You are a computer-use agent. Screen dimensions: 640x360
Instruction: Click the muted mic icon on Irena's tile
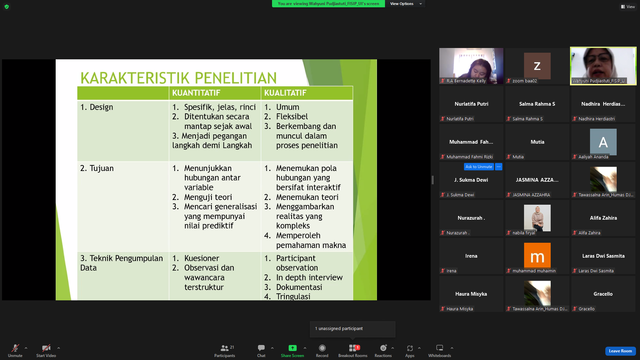point(442,271)
